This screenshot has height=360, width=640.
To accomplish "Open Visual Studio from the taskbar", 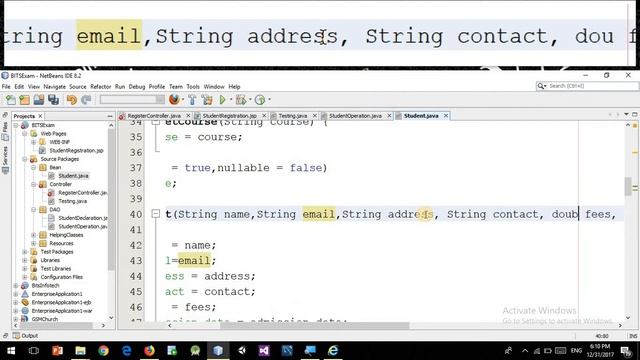I will [264, 351].
